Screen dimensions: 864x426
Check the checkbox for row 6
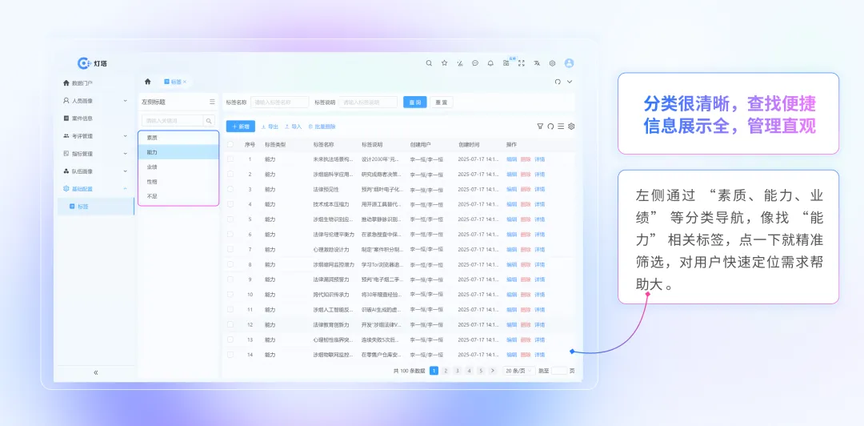click(x=230, y=234)
